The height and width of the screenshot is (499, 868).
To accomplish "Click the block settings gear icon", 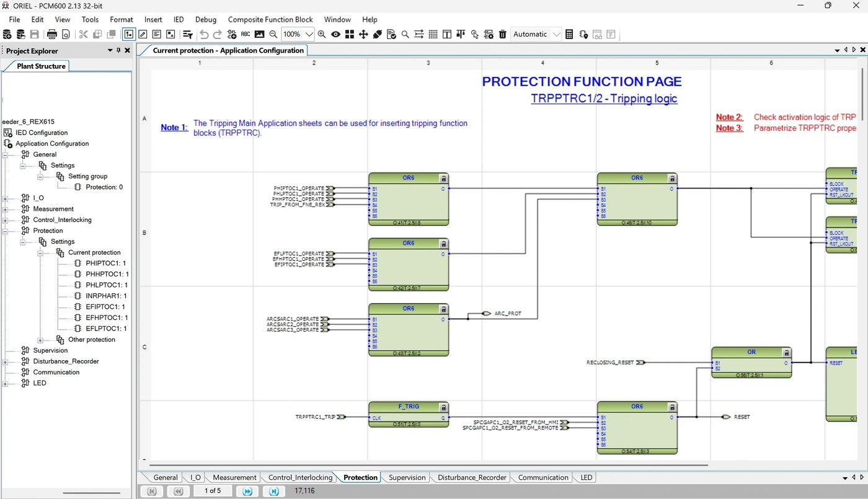I will tap(489, 34).
